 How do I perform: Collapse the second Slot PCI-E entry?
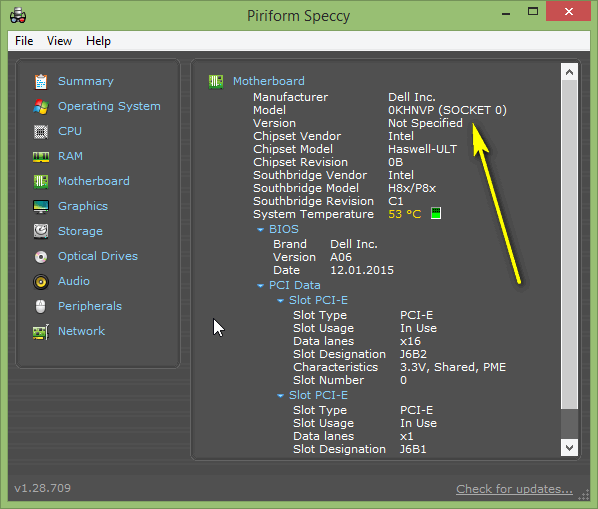[280, 396]
